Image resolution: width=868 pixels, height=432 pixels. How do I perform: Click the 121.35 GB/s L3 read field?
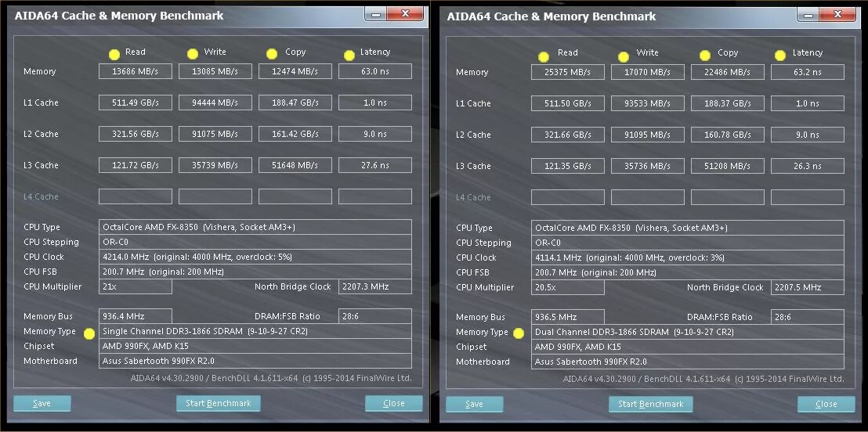pos(567,165)
